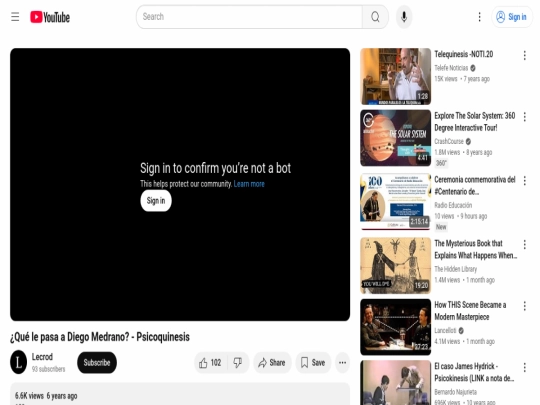Viewport: 540px width, 405px height.
Task: Click the 'New' badge on Ceremonia video
Action: [441, 227]
